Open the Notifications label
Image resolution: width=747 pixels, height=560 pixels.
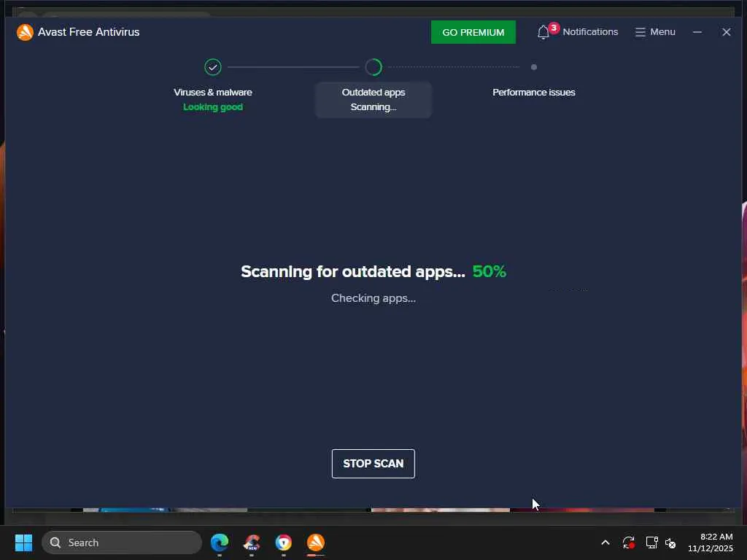pyautogui.click(x=590, y=32)
